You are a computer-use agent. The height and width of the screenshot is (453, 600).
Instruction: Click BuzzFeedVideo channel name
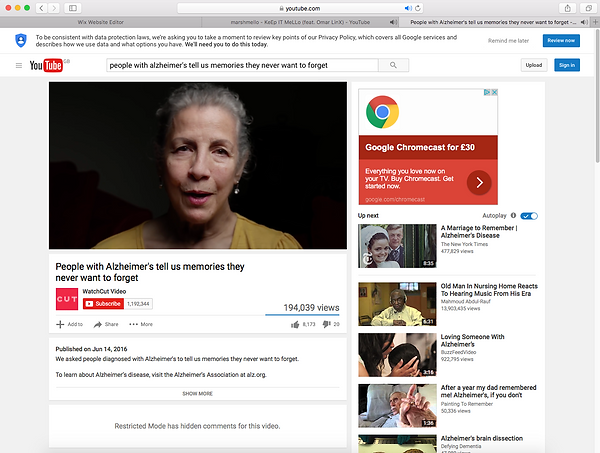tap(458, 352)
